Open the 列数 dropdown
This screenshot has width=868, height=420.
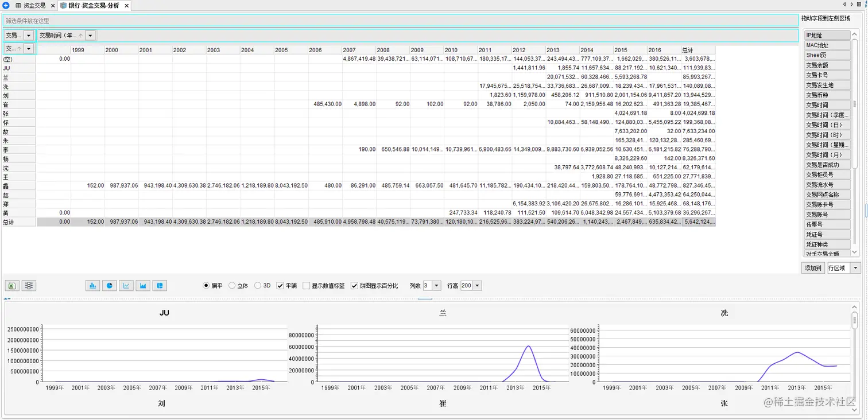click(436, 286)
